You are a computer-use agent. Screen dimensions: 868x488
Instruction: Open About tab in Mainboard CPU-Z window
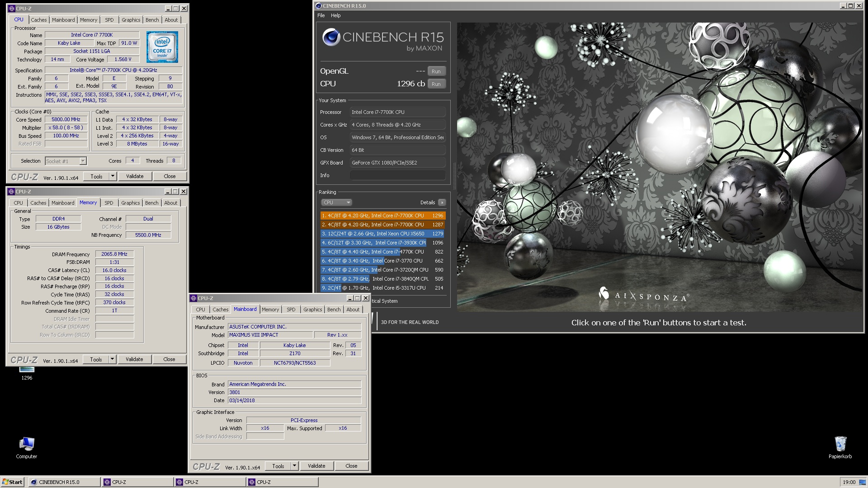click(x=353, y=310)
